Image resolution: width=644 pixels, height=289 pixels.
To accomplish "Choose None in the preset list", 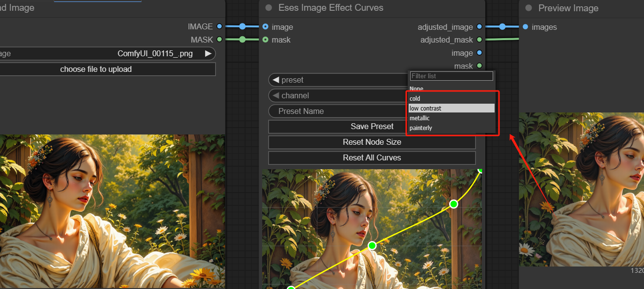I will point(452,89).
